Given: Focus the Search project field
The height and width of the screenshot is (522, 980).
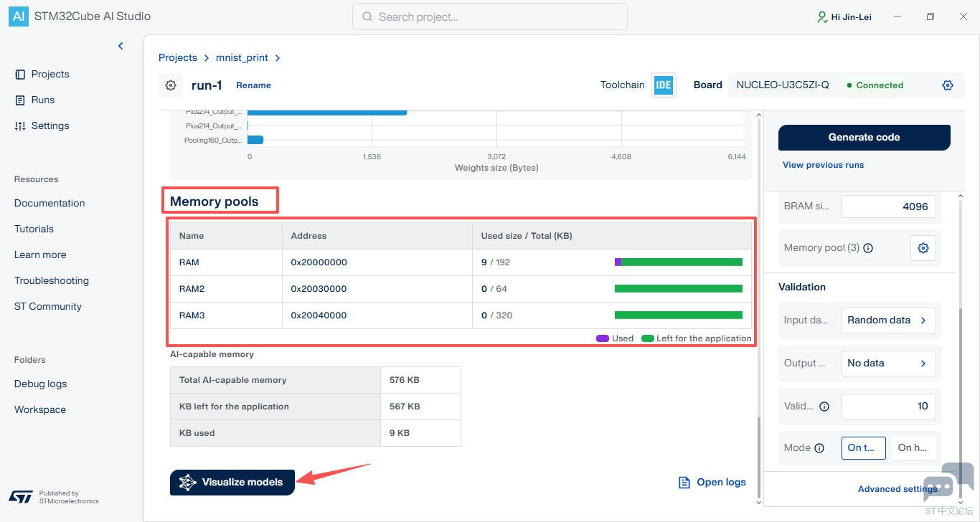Looking at the screenshot, I should pyautogui.click(x=490, y=16).
